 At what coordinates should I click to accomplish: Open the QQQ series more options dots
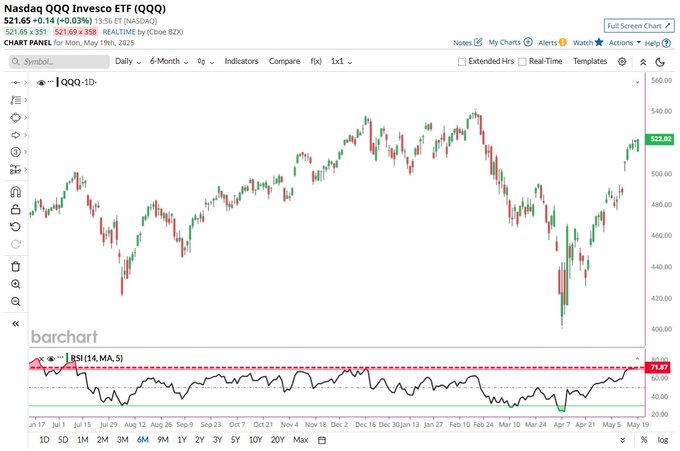[50, 82]
